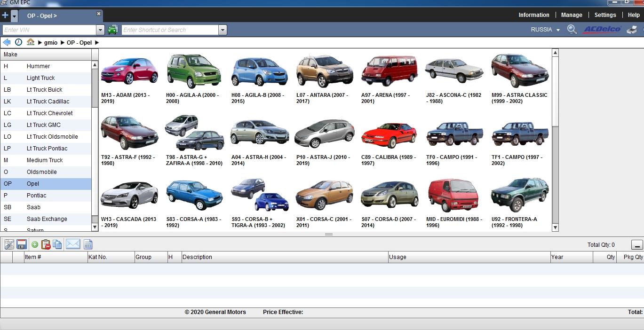Click the green vehicle lookup icon
Image resolution: width=644 pixels, height=330 pixels.
[113, 30]
